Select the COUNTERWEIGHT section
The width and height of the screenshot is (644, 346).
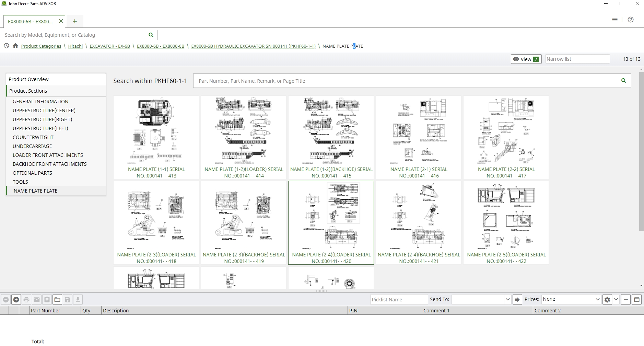(33, 137)
